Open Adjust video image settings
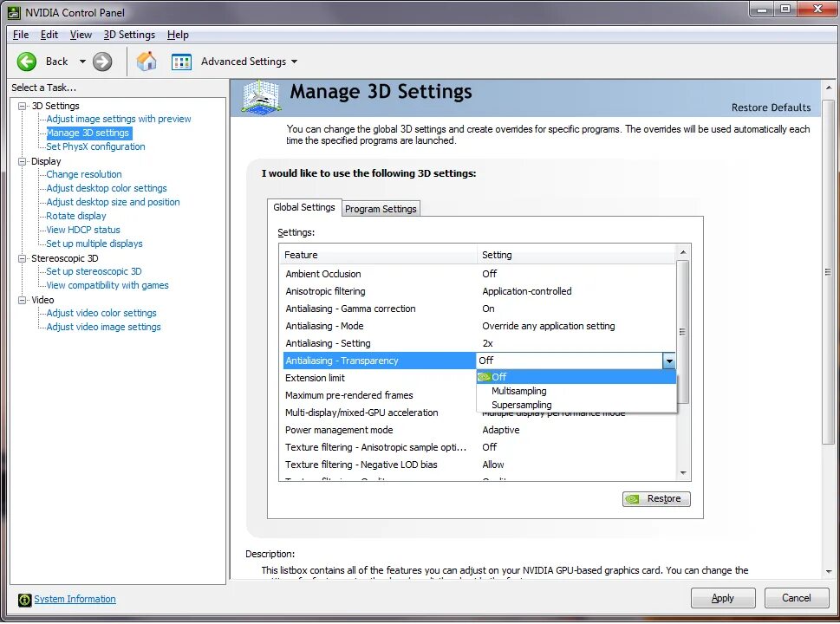Screen dimensions: 840x624 tap(103, 328)
